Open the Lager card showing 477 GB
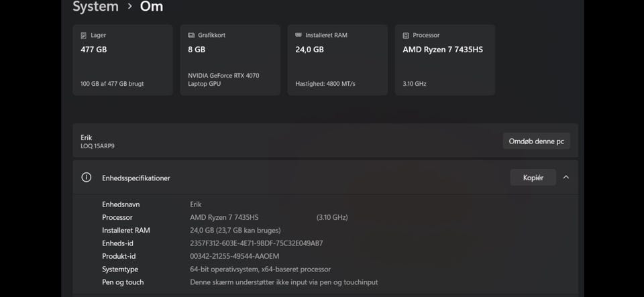The width and height of the screenshot is (644, 297). coord(123,60)
